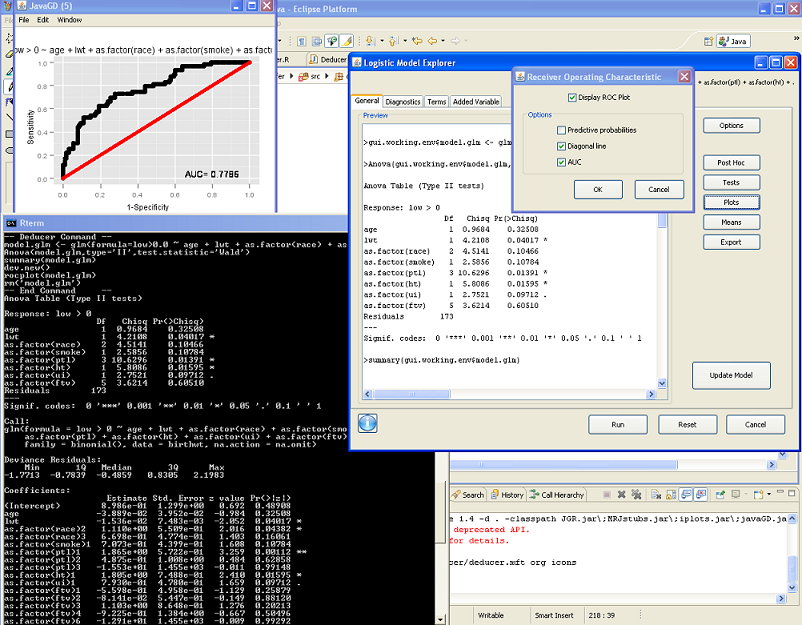Click the Means button

pyautogui.click(x=731, y=222)
